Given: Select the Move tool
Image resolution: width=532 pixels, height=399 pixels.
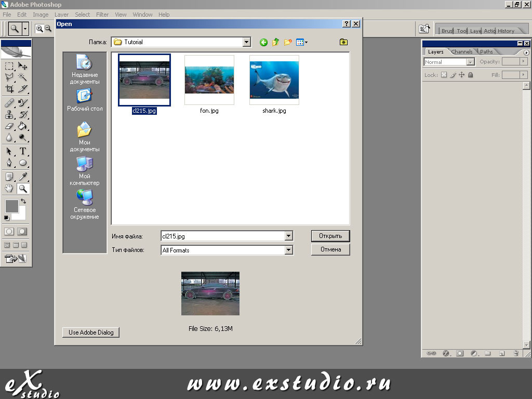Looking at the screenshot, I should [x=23, y=66].
